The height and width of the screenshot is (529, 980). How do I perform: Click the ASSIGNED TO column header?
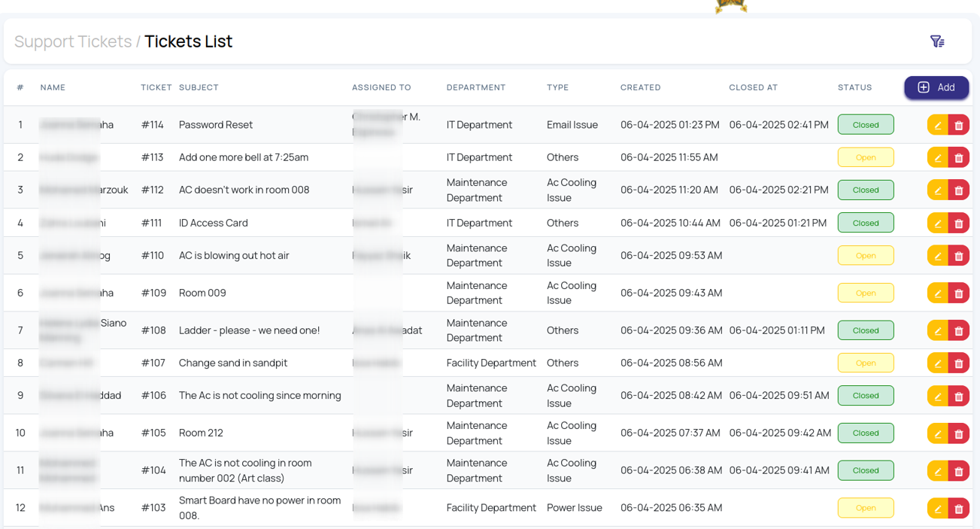(x=381, y=87)
